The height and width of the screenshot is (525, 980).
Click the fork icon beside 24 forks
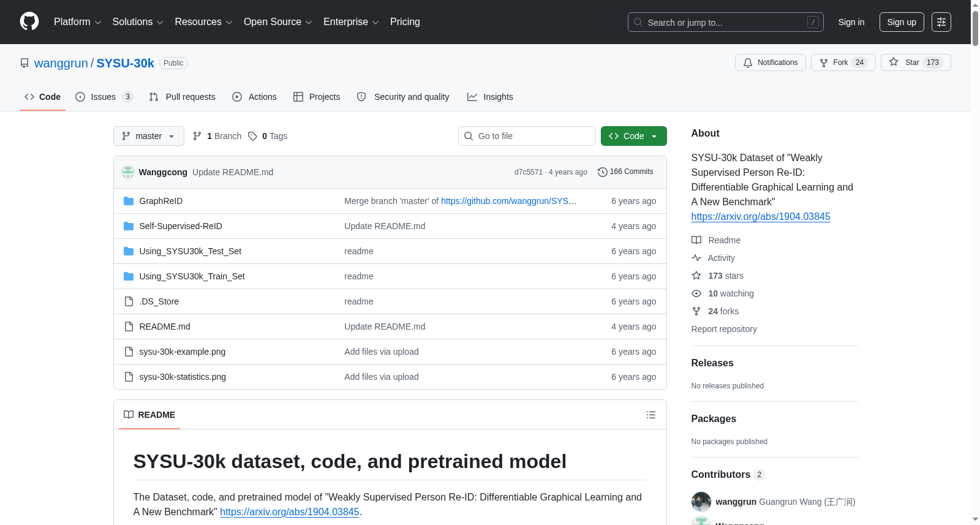click(696, 311)
